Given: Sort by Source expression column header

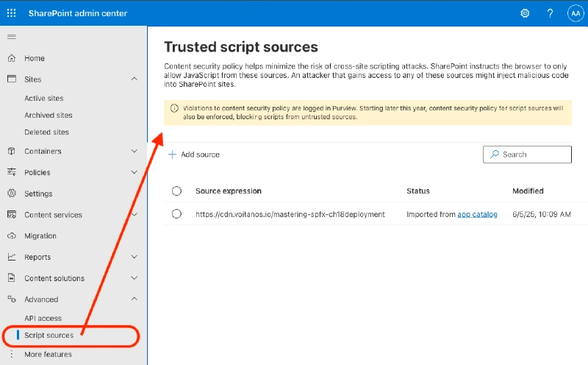Looking at the screenshot, I should tap(229, 191).
